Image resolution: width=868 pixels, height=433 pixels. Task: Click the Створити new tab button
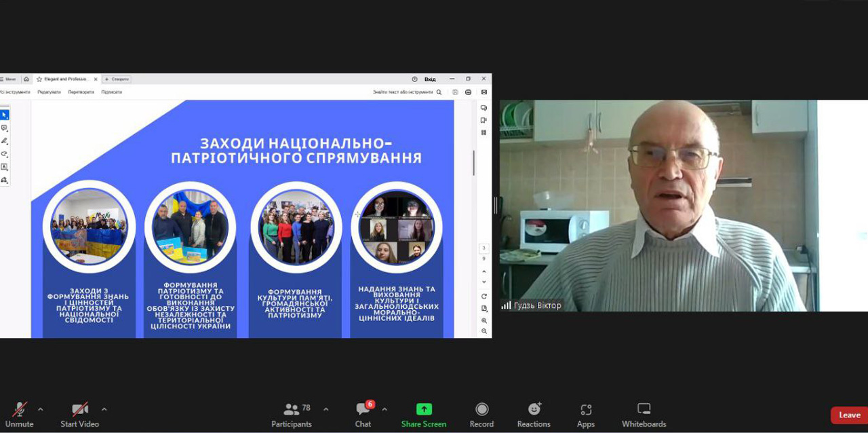tap(117, 79)
